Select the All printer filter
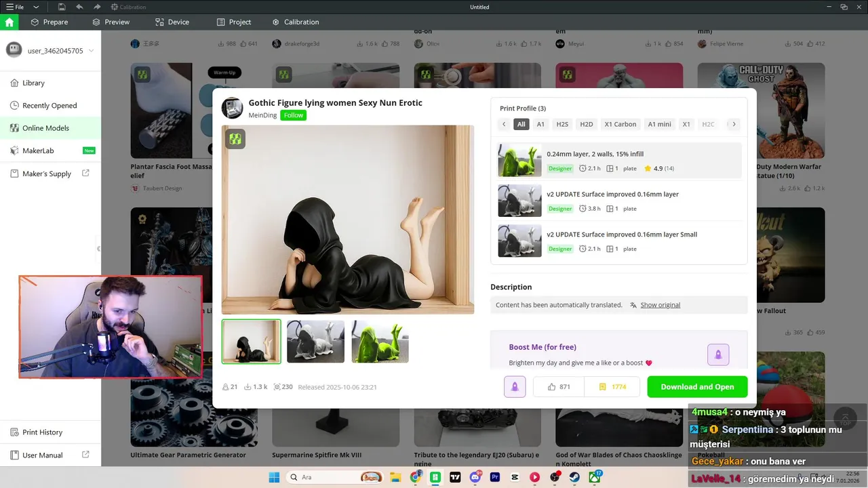This screenshot has width=868, height=488. coord(521,124)
